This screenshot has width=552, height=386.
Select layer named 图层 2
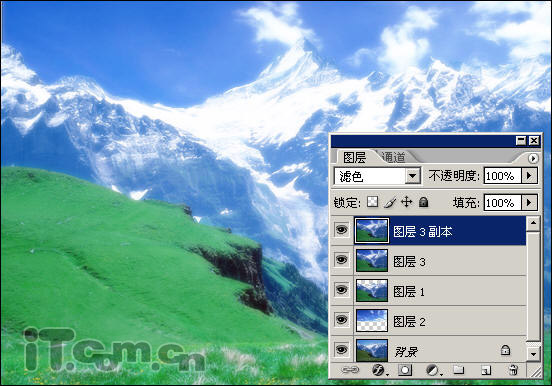click(409, 322)
